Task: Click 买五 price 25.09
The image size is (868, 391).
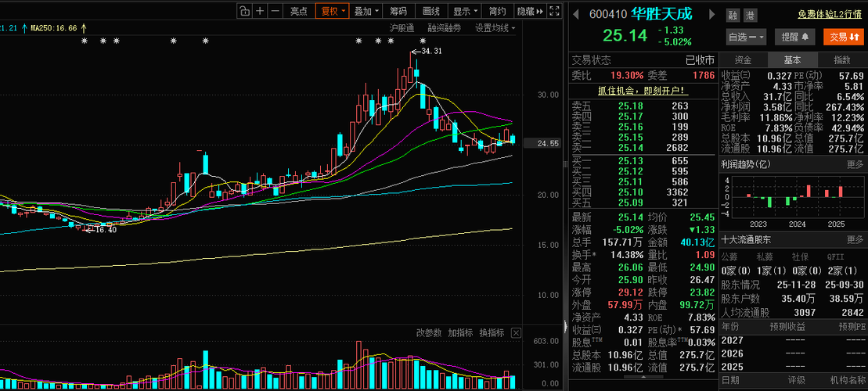Action: click(631, 203)
